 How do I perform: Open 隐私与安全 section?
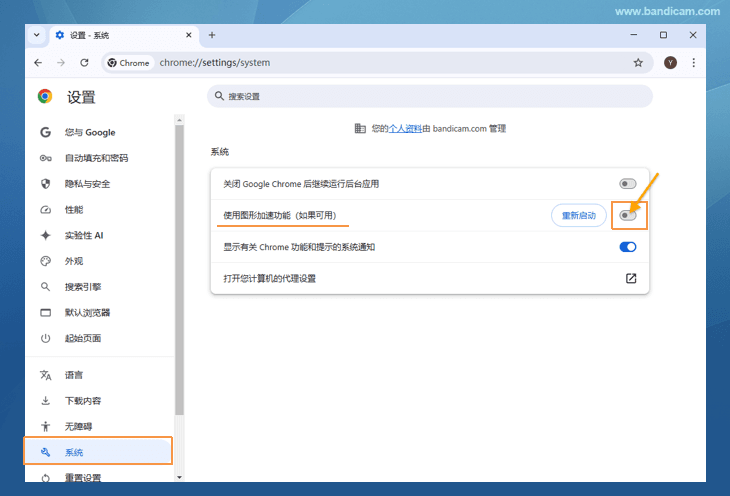[99, 184]
